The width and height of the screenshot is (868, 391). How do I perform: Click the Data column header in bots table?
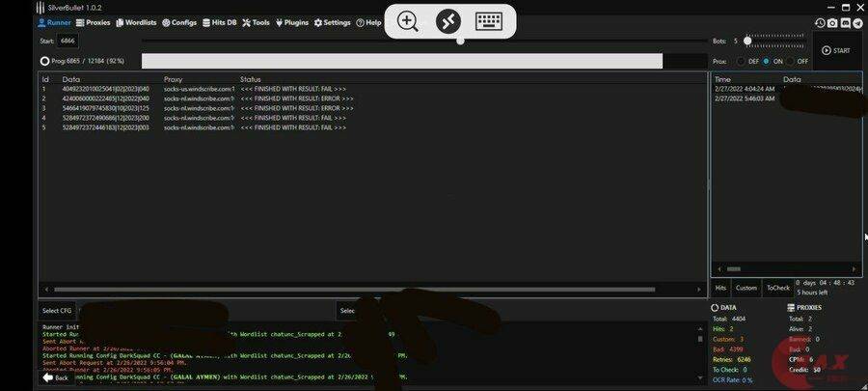click(70, 79)
